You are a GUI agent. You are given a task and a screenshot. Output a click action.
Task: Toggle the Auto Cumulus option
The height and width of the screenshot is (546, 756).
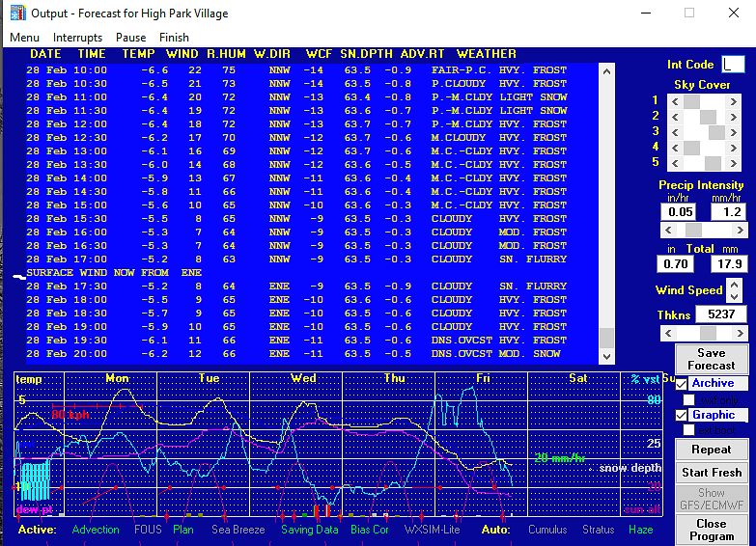(547, 530)
